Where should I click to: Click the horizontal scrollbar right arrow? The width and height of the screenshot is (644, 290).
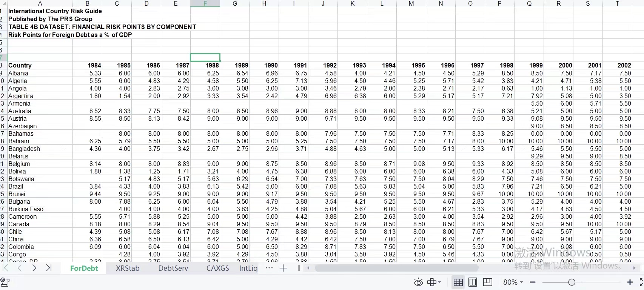634,268
